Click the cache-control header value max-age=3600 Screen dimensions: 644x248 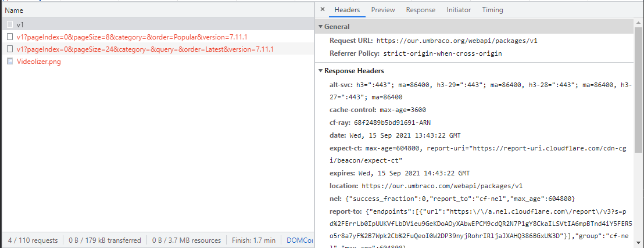tap(402, 110)
